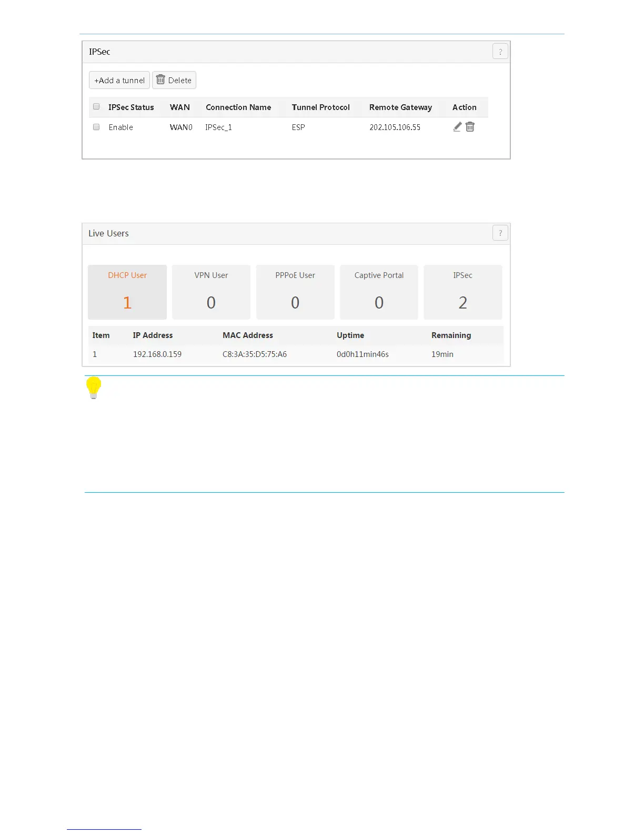Click the IPSec panel title
Screen dimensions: 644x834
(99, 52)
